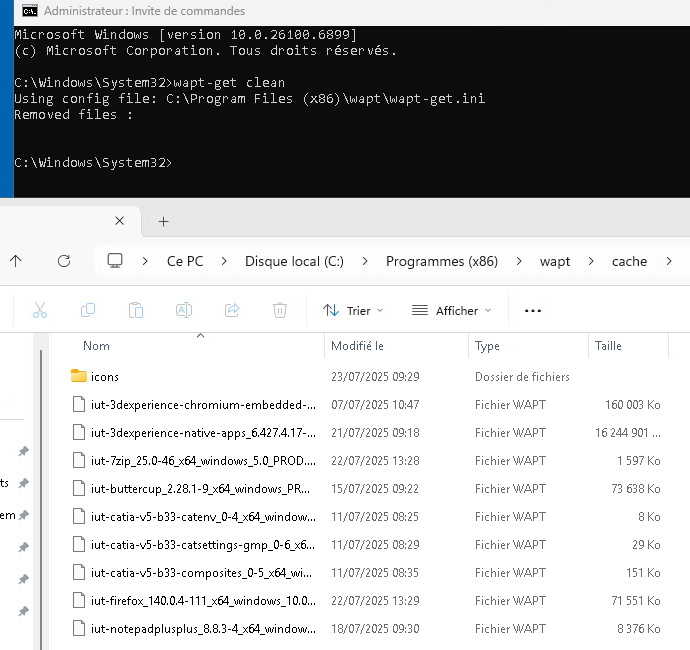Sort files by Taille column header

608,346
